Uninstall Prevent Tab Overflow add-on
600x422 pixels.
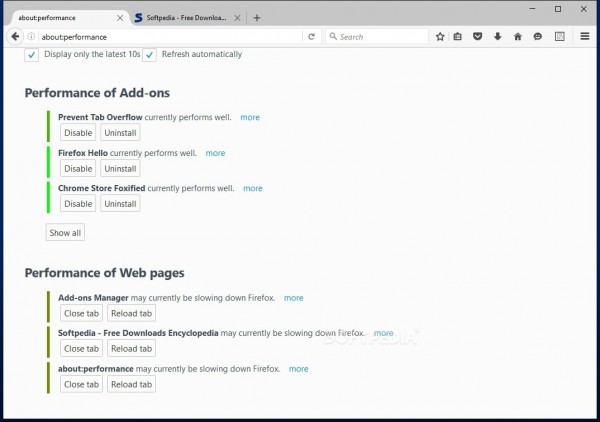click(x=120, y=133)
